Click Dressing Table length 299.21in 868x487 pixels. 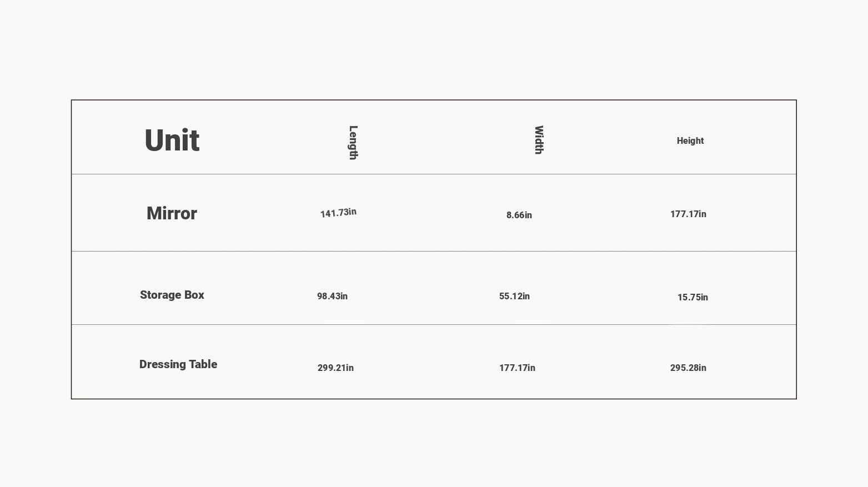[x=335, y=368]
